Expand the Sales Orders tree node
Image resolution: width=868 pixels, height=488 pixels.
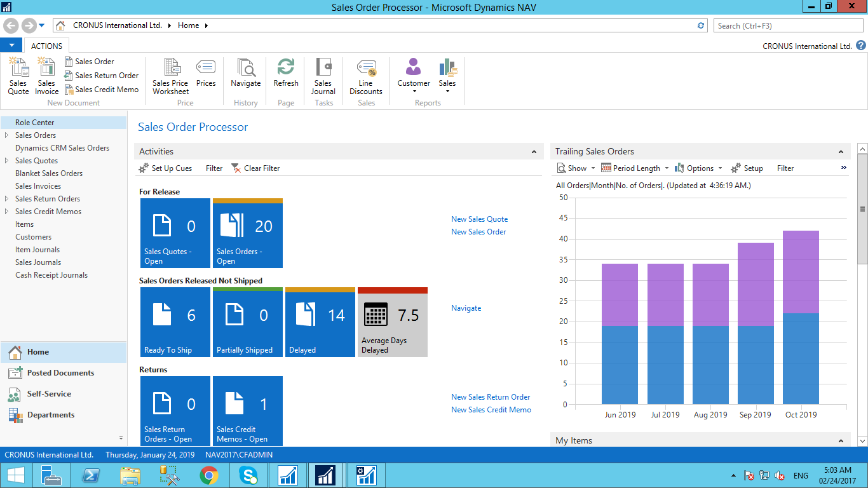click(x=6, y=135)
